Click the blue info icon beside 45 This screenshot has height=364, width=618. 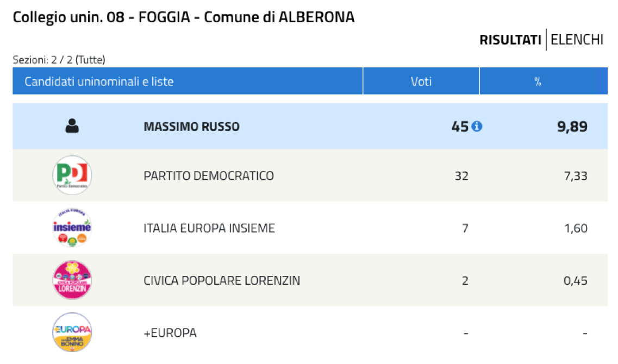tap(477, 127)
